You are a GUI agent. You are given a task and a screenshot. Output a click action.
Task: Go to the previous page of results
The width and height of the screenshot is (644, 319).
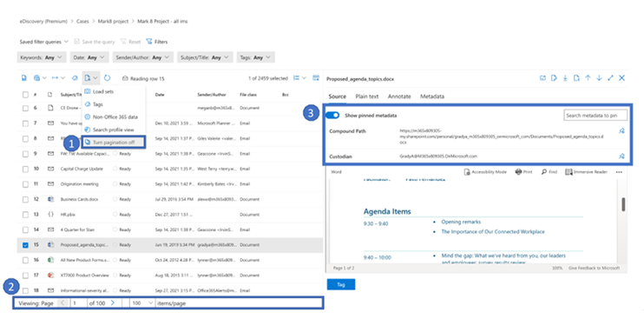tap(62, 303)
